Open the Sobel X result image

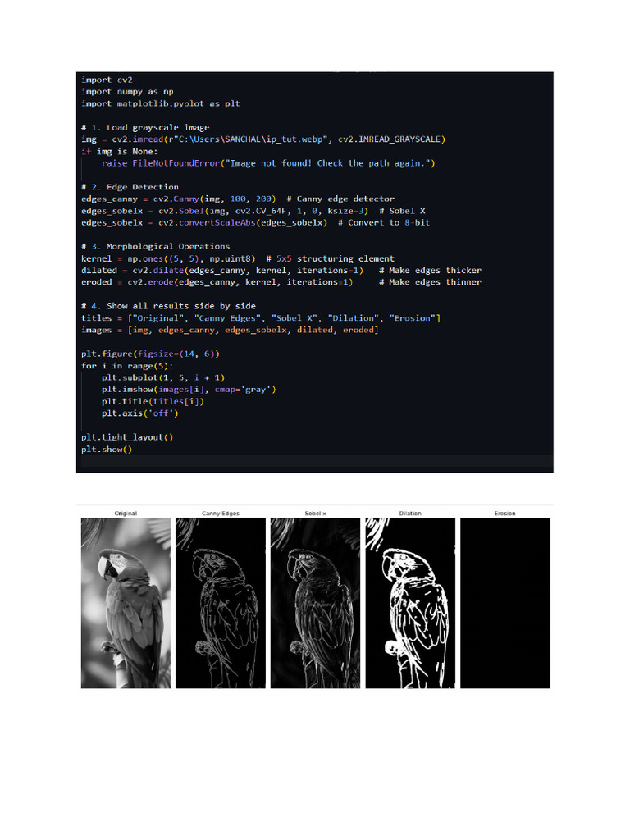(316, 603)
